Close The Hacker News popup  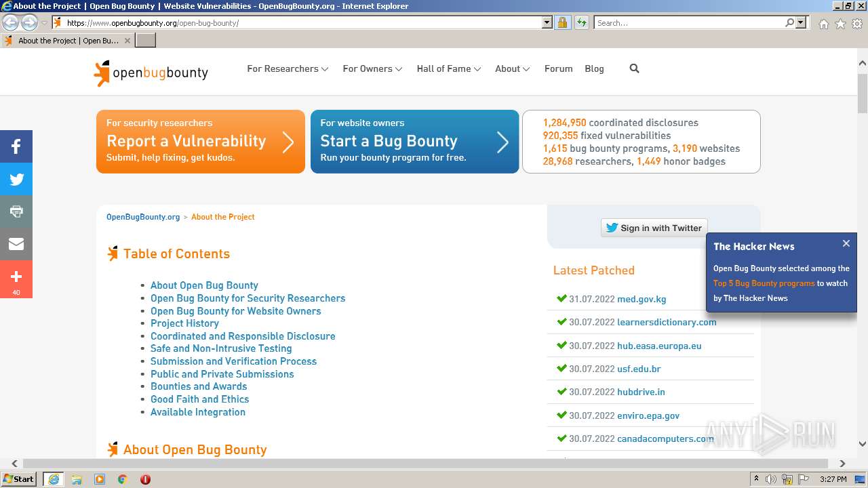click(x=846, y=243)
